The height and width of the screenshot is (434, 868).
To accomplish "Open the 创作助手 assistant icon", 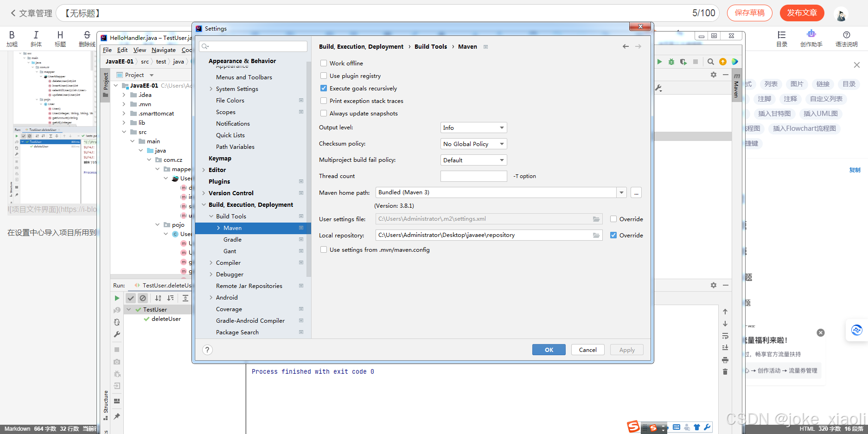I will point(811,38).
